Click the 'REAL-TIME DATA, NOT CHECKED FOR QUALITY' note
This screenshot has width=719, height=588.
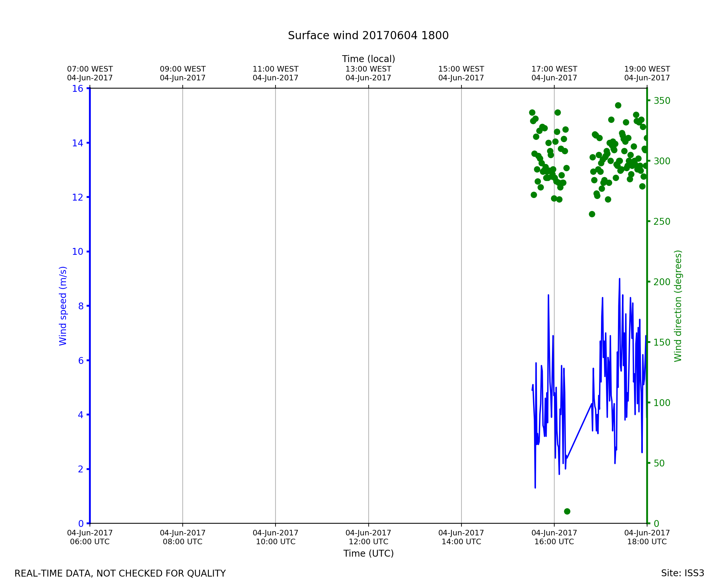[120, 573]
